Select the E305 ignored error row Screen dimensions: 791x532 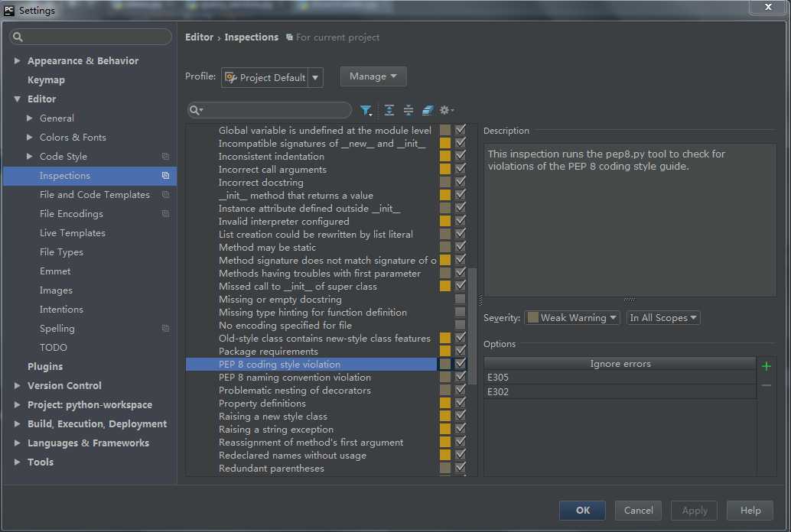(x=620, y=377)
